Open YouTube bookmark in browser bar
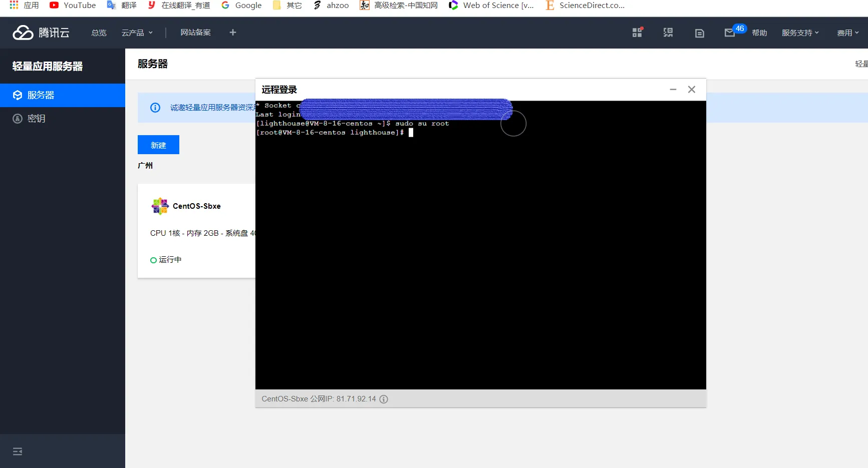 (73, 6)
